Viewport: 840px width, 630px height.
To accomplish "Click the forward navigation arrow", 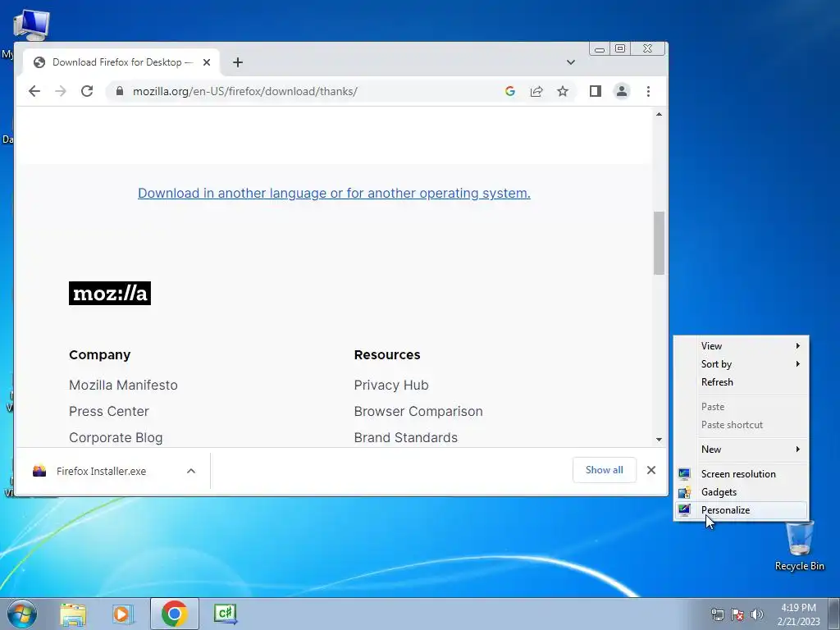I will click(x=61, y=91).
